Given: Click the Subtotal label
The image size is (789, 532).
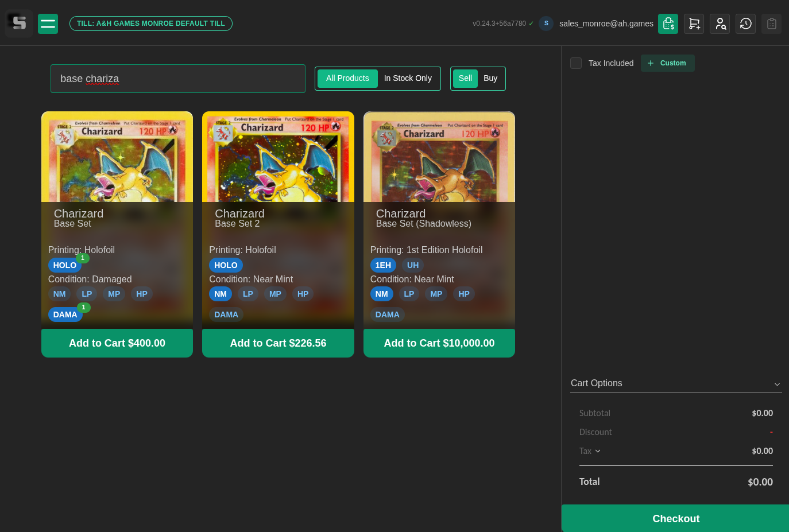Looking at the screenshot, I should pyautogui.click(x=595, y=413).
